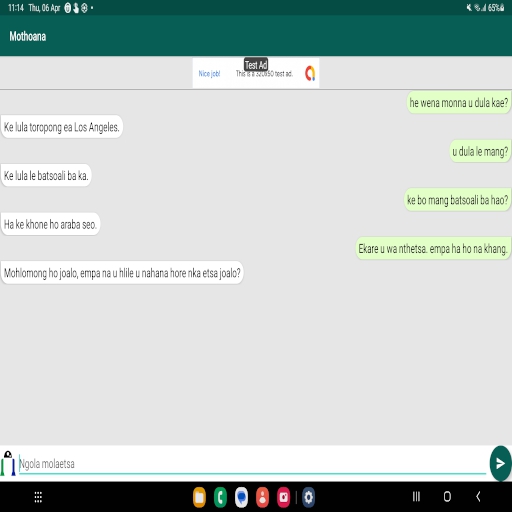This screenshot has width=512, height=512.
Task: Open the Messages app in taskbar
Action: [241, 497]
